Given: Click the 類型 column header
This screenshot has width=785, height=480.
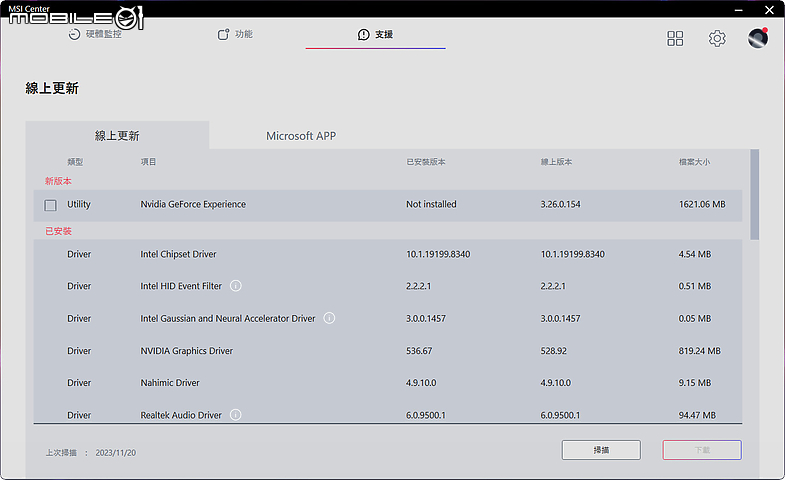Looking at the screenshot, I should pos(75,162).
